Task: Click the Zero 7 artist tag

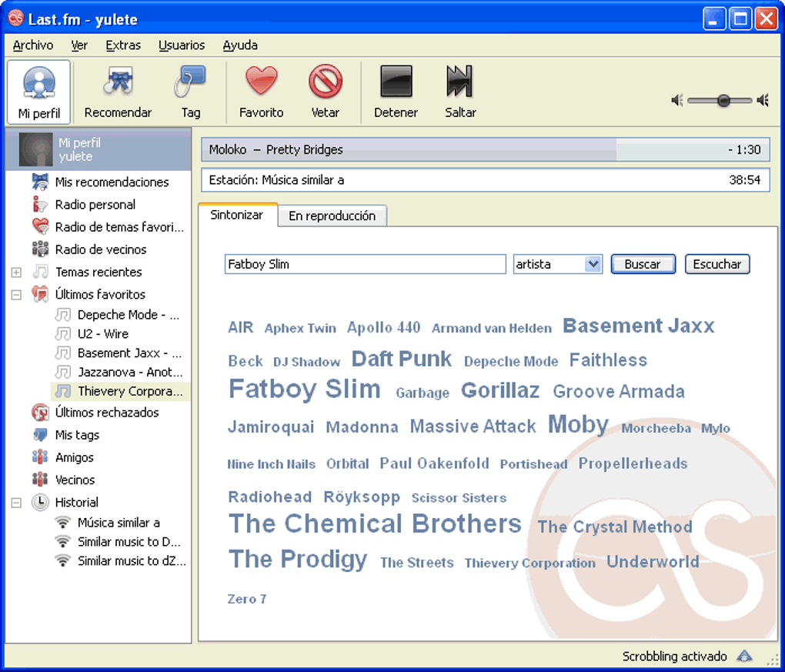Action: (x=247, y=599)
